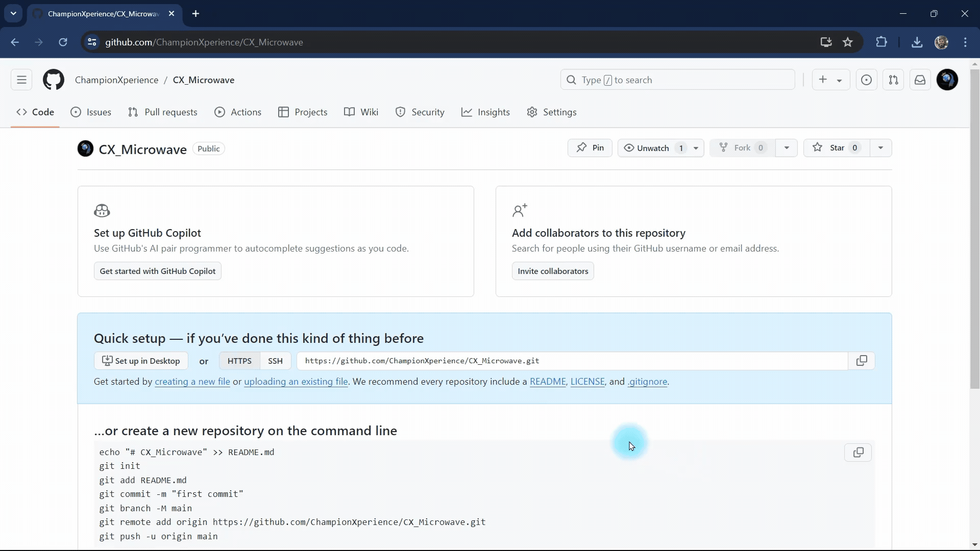
Task: Switch to the Actions tab
Action: (x=238, y=112)
